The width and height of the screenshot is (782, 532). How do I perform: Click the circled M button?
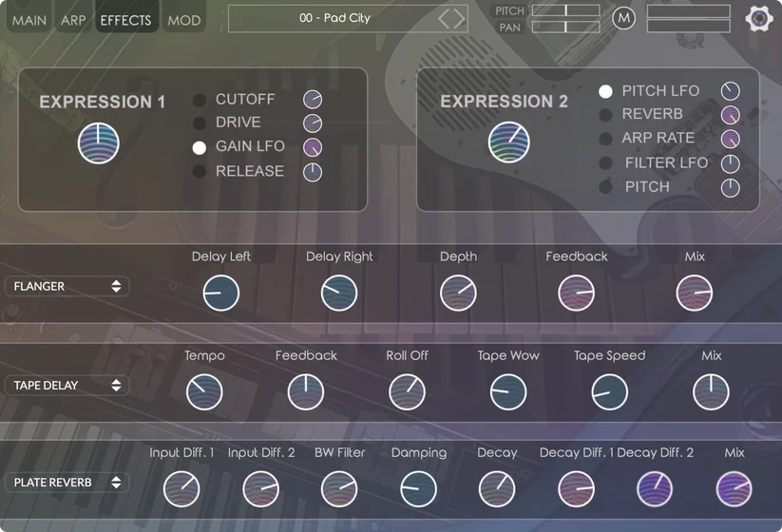[x=623, y=18]
